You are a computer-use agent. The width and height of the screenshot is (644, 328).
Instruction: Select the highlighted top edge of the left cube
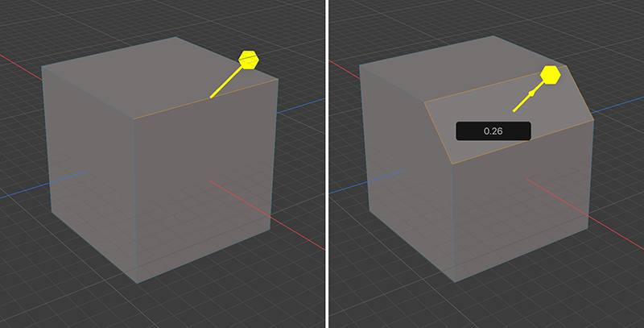click(205, 99)
